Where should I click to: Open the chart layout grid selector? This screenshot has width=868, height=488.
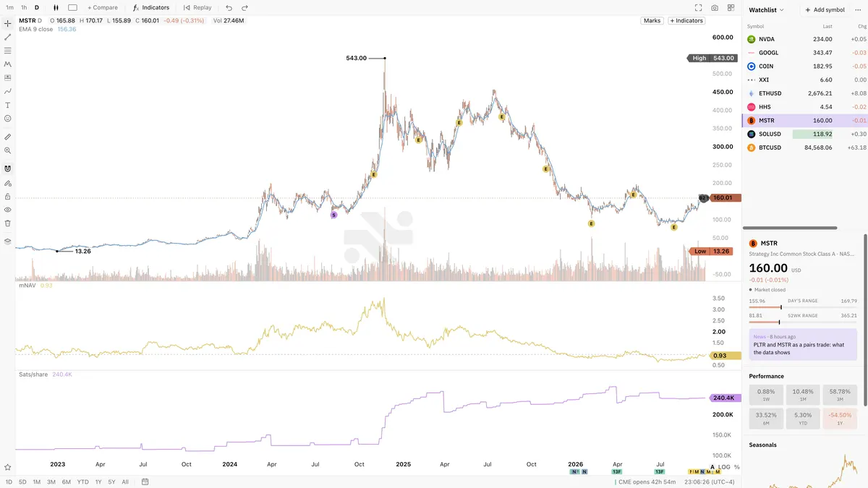[731, 8]
